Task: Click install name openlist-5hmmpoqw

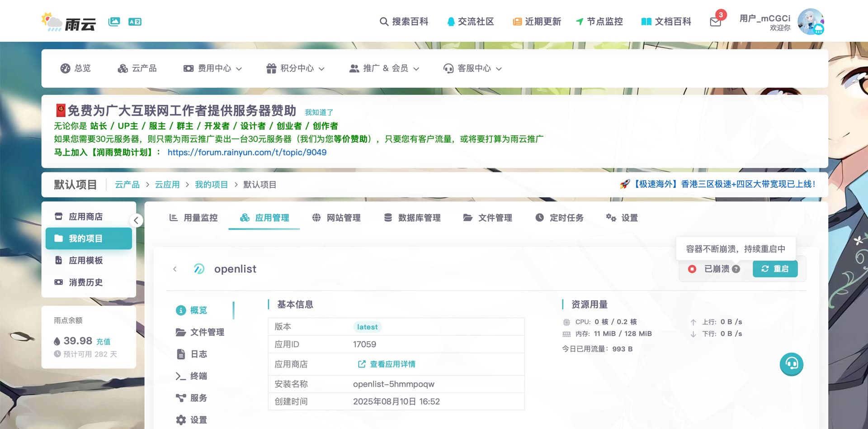Action: point(394,384)
